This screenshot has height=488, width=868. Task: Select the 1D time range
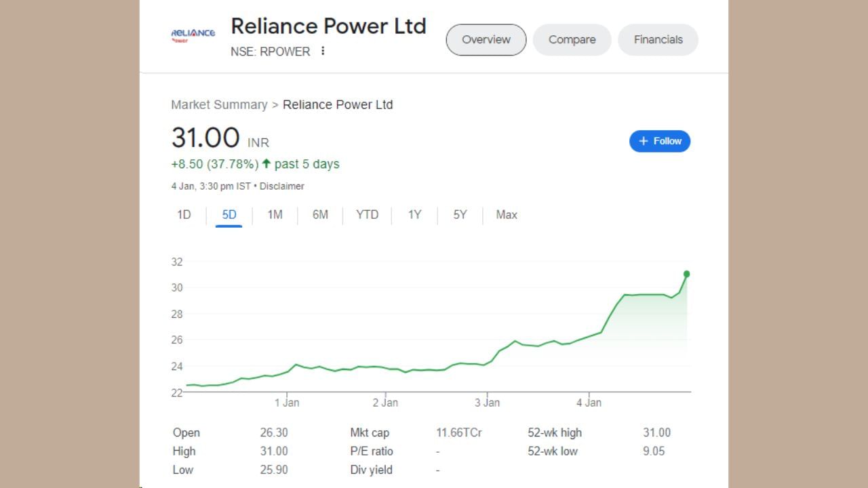[184, 215]
